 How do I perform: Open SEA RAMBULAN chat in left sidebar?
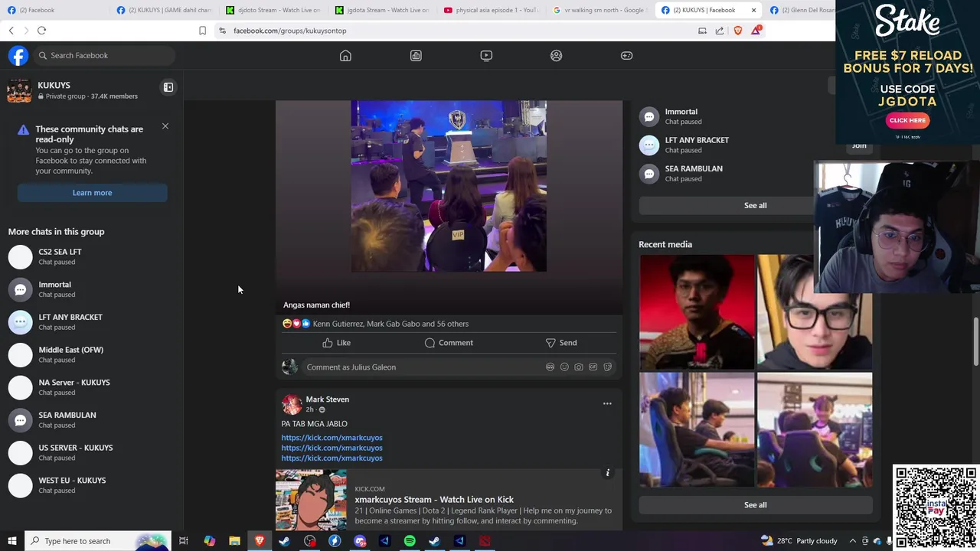click(x=90, y=420)
